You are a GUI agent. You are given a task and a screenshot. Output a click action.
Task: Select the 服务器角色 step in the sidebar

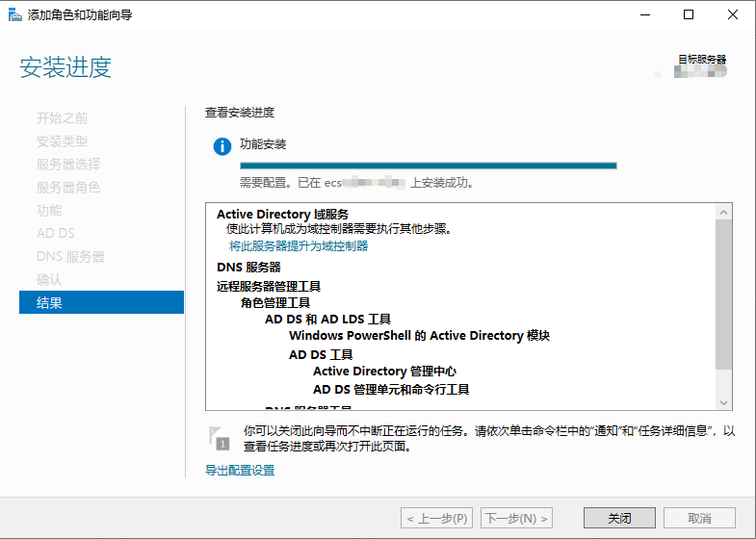68,187
